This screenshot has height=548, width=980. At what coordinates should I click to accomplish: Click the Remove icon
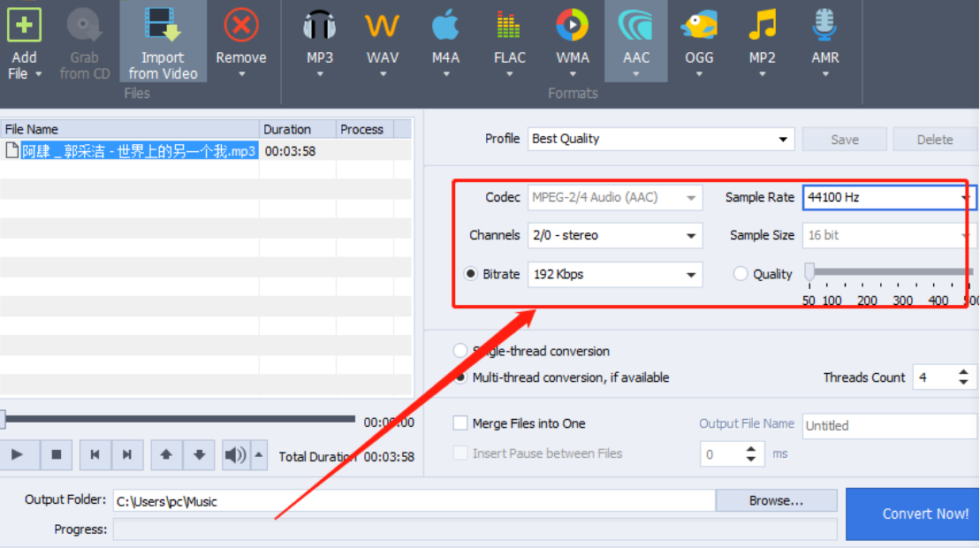click(x=241, y=26)
